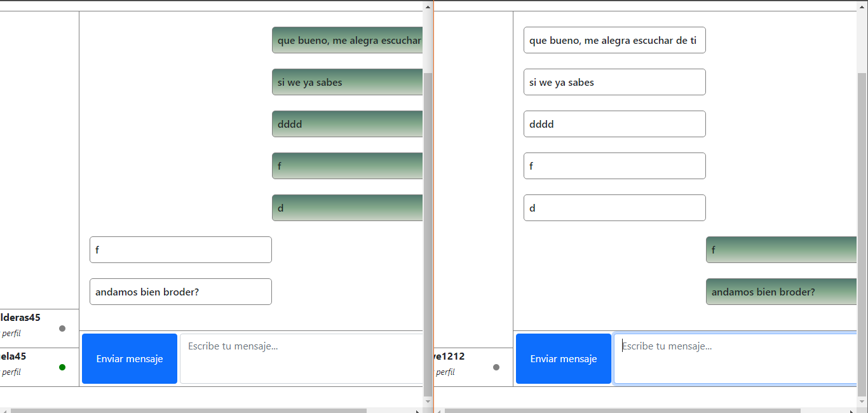
Task: Click white 'andamos bien broder?' message in left window
Action: 180,292
